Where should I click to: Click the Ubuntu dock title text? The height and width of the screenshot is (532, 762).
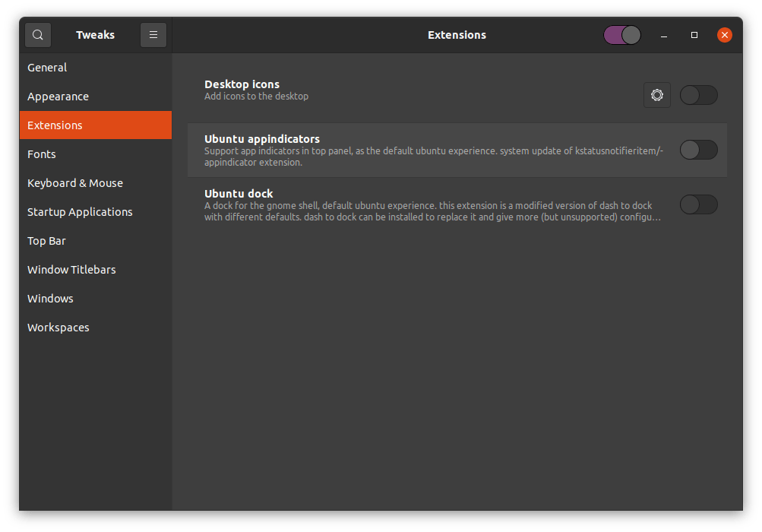pos(239,194)
